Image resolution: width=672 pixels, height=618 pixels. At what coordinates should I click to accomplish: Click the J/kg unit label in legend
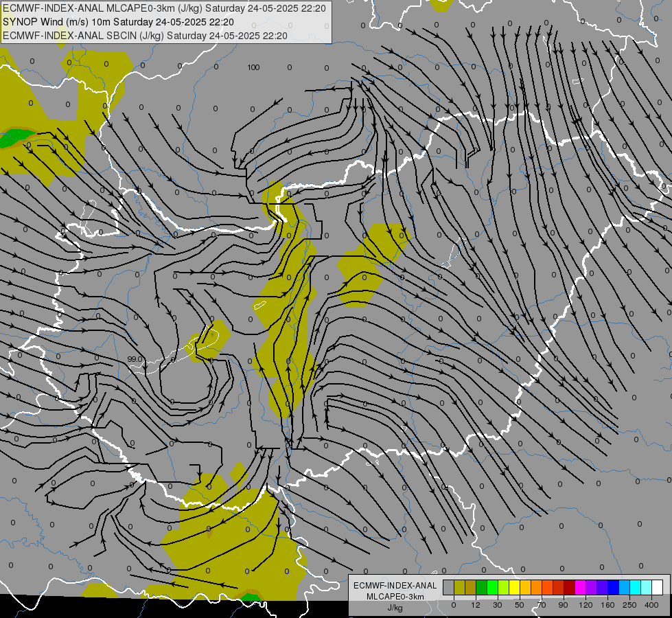click(x=395, y=608)
